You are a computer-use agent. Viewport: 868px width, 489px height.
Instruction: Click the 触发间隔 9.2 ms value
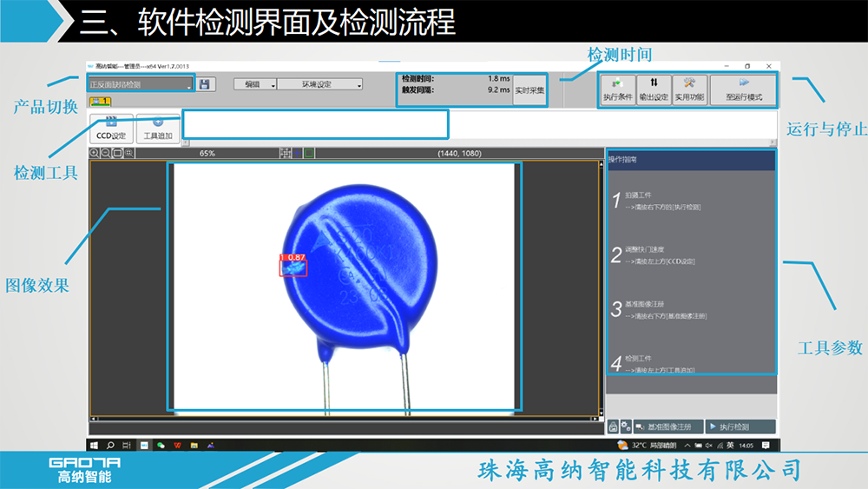tap(499, 89)
